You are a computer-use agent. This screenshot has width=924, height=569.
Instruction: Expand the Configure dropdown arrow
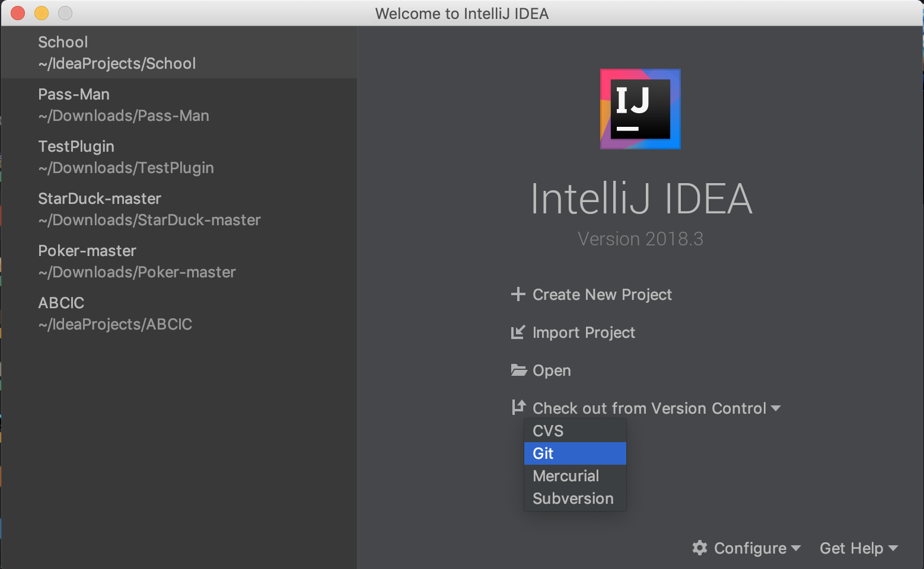tap(796, 548)
